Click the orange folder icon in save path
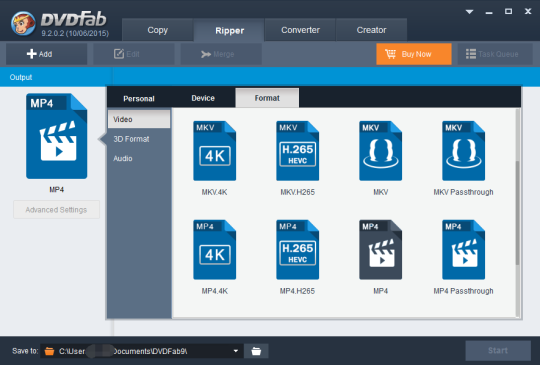540x365 pixels. [x=50, y=351]
